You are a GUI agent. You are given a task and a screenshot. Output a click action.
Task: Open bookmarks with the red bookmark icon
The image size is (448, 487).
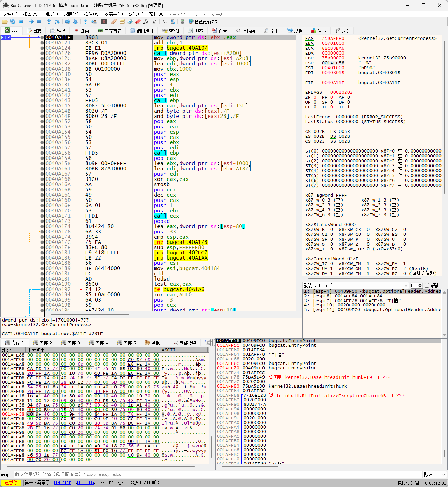pos(138,22)
